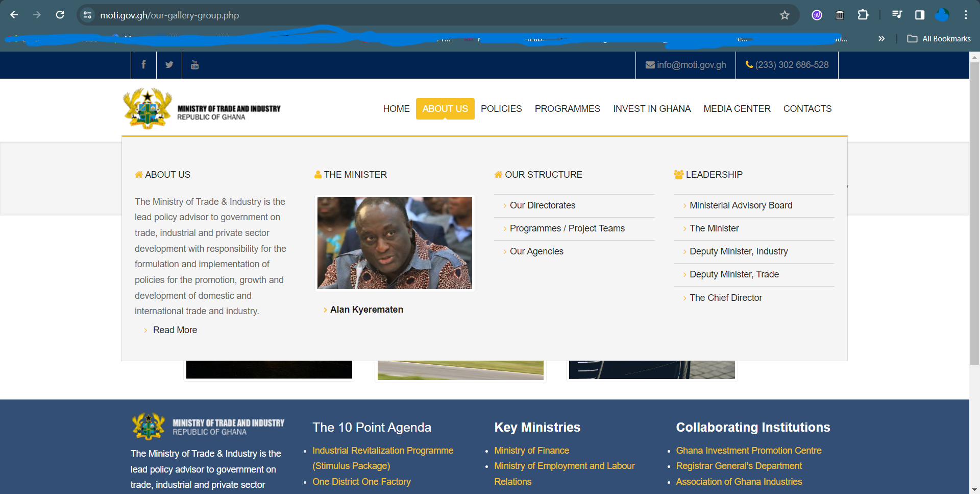Screen dimensions: 980x494
Task: Toggle the browser side panel icon
Action: pos(919,15)
